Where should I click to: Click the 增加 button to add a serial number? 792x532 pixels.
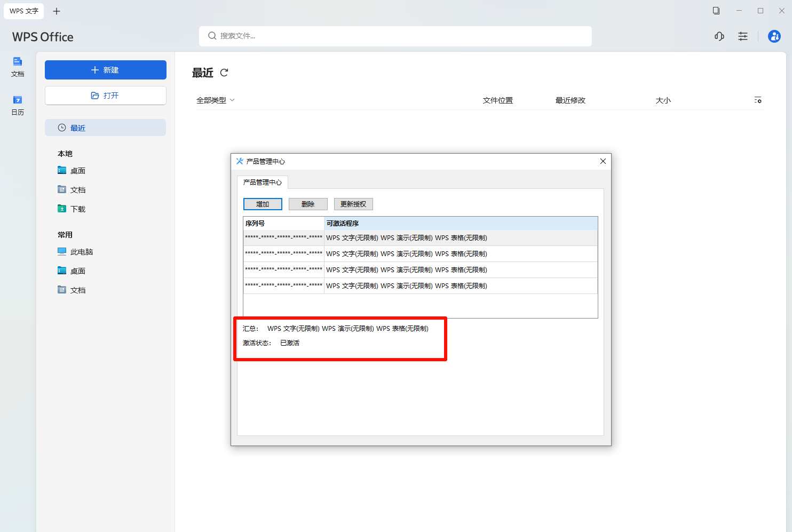[263, 204]
